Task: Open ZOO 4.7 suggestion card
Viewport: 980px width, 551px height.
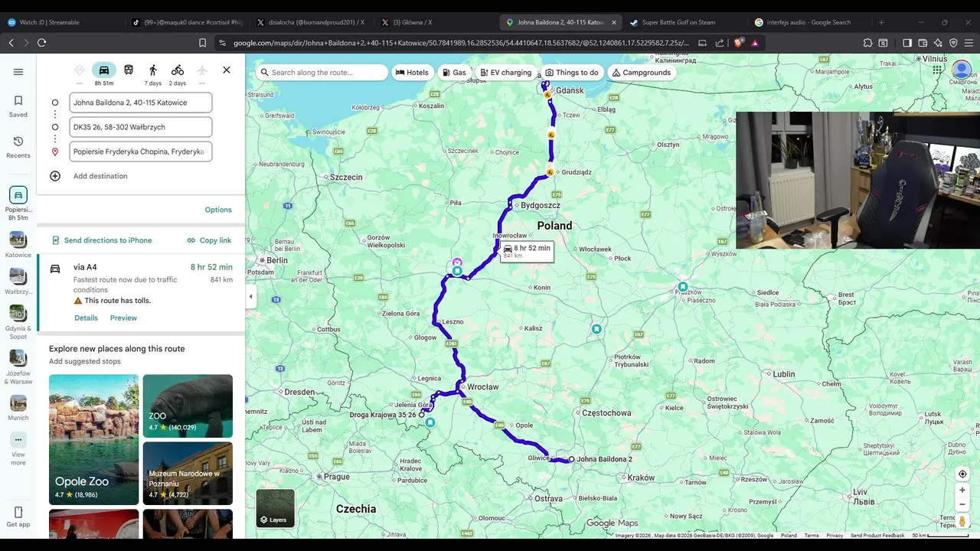Action: pyautogui.click(x=188, y=406)
